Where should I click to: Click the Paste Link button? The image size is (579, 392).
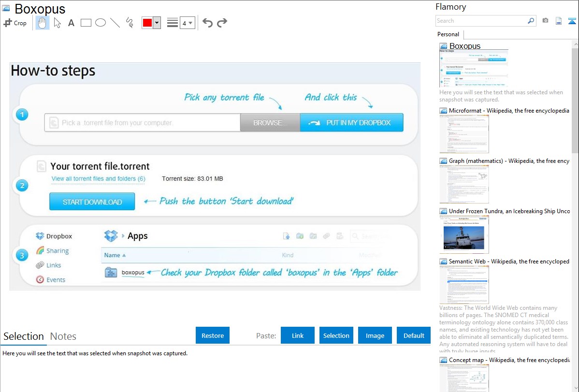(x=298, y=335)
